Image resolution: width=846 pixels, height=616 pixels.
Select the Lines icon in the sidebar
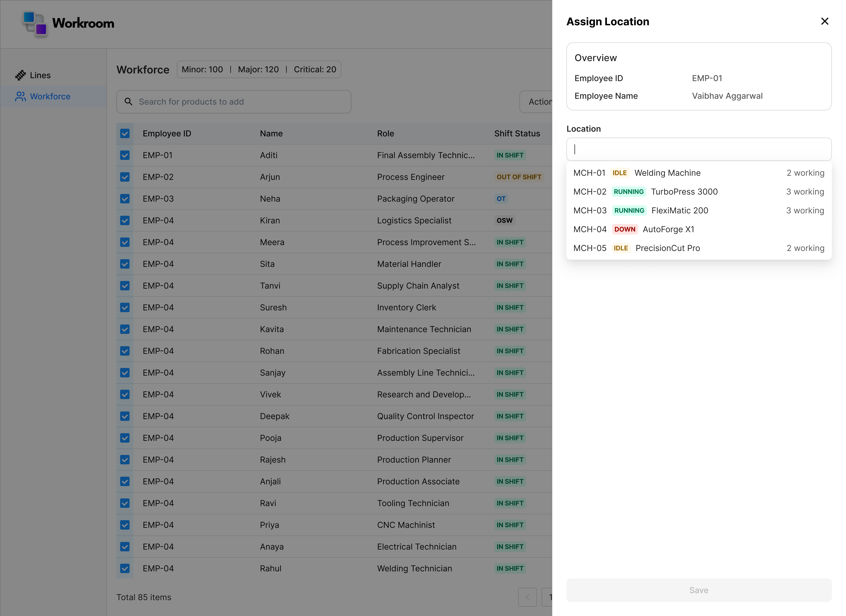pos(21,75)
